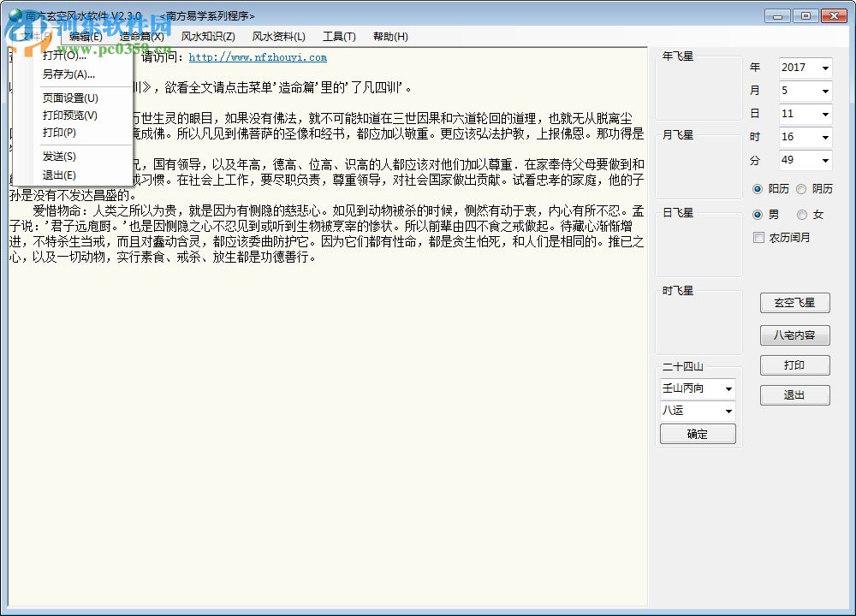Viewport: 856px width, 616px height.
Task: Select the 阴历 lunar calendar radio button
Action: click(x=800, y=189)
